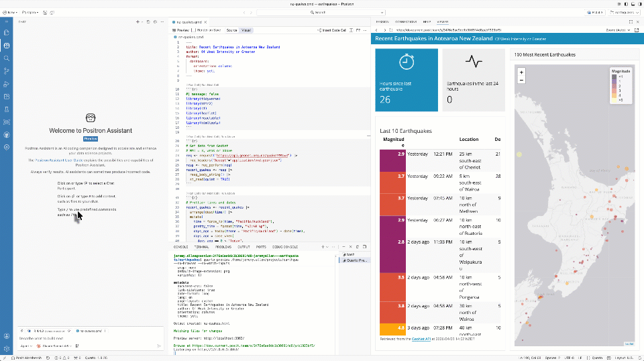
Task: Maximize the Viewer panel
Action: click(x=631, y=21)
